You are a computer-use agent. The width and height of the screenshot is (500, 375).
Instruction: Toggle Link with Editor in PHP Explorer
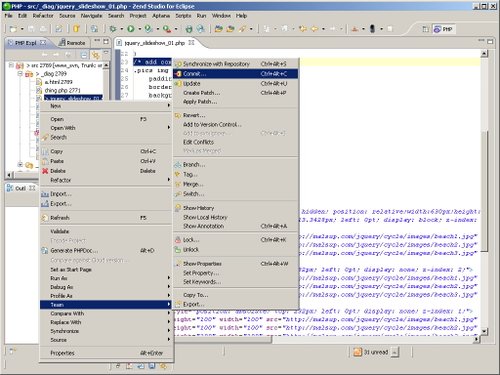[x=96, y=54]
